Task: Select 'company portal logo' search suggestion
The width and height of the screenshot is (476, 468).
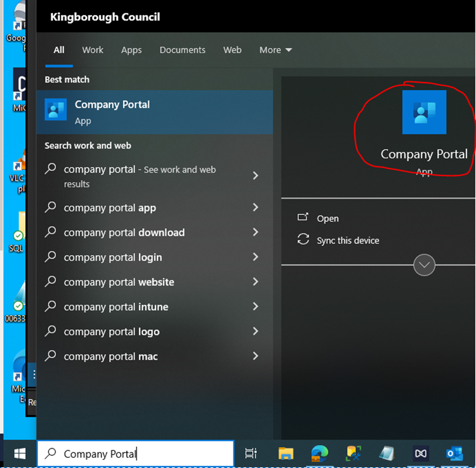Action: pyautogui.click(x=112, y=332)
